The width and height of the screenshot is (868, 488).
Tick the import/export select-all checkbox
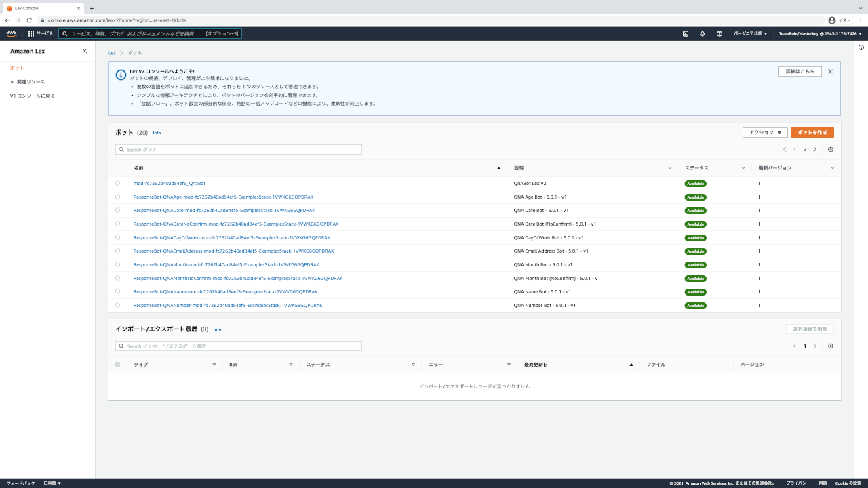click(x=117, y=365)
